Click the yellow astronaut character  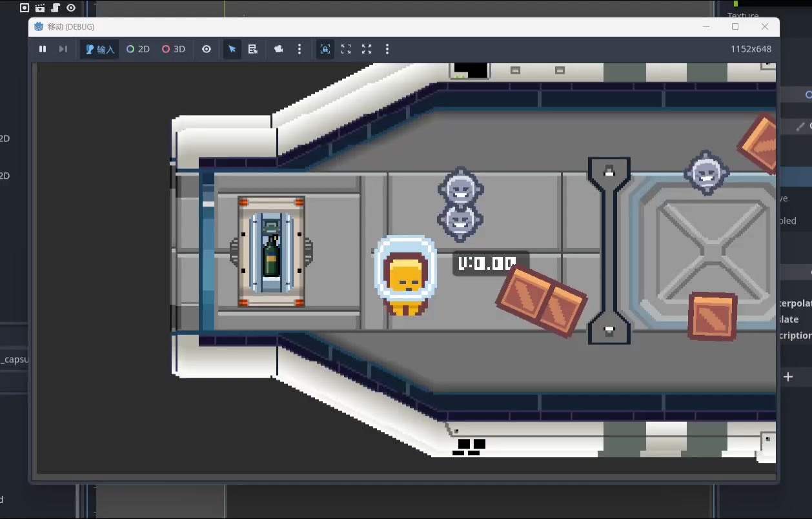click(406, 276)
